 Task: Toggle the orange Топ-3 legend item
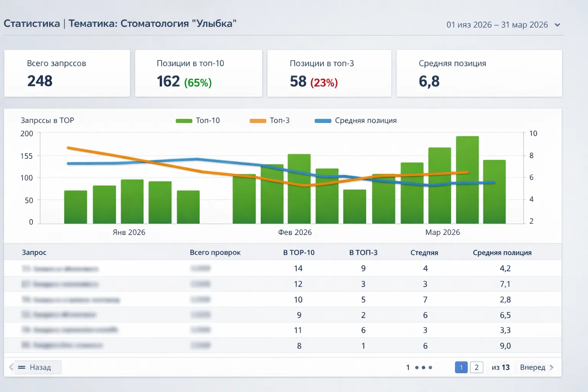point(269,121)
